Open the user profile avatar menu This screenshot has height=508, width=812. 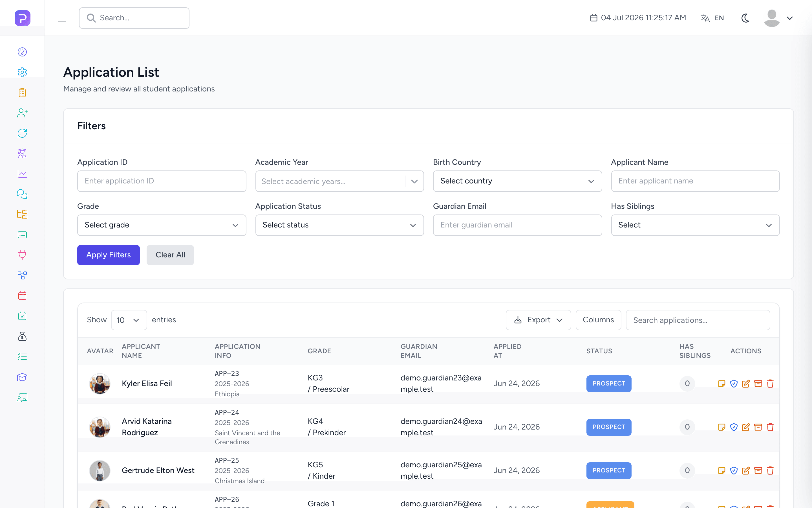click(778, 18)
